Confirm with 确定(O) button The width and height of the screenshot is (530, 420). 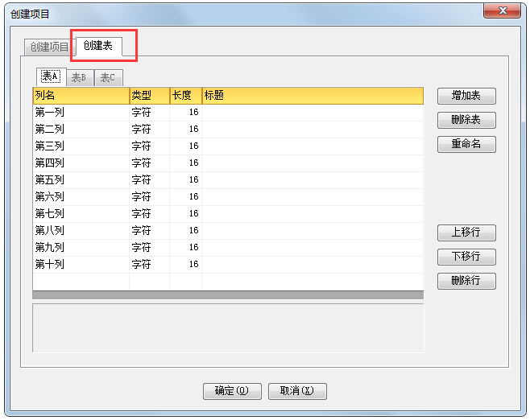click(x=232, y=391)
